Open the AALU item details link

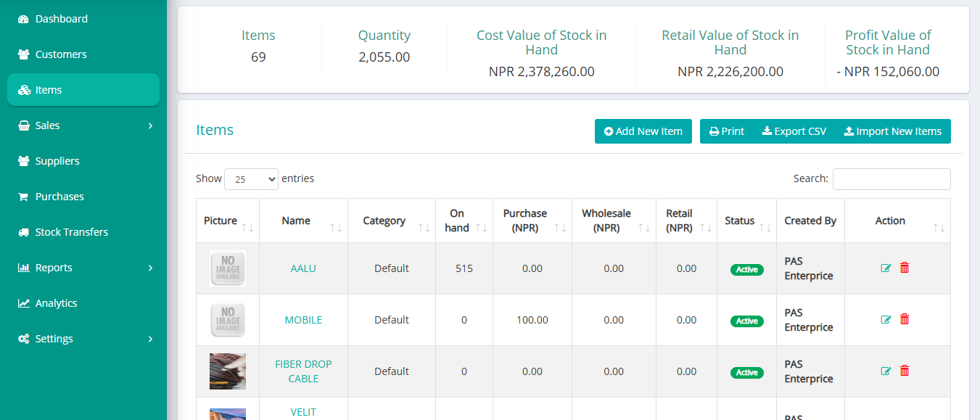click(x=302, y=268)
